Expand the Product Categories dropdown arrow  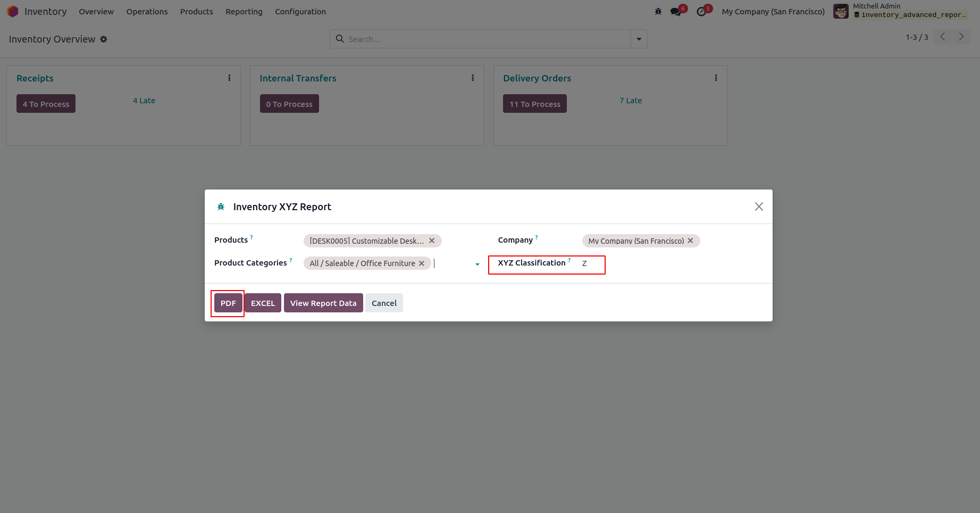(477, 264)
